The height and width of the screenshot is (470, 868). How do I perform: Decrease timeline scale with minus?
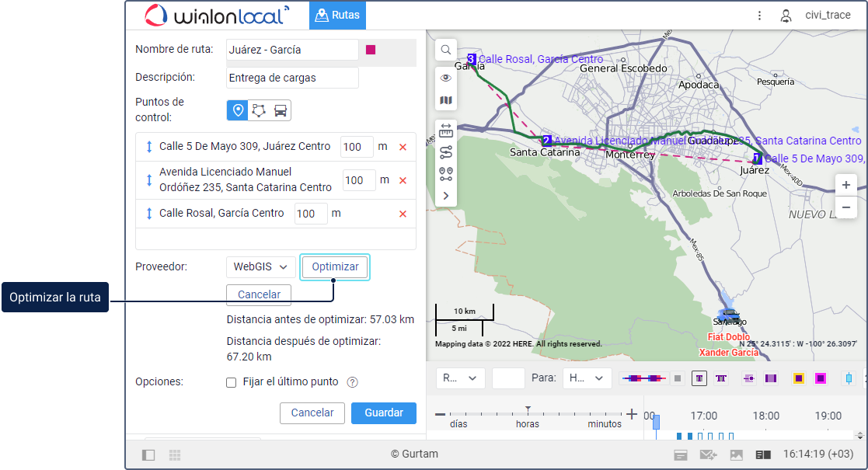(440, 414)
